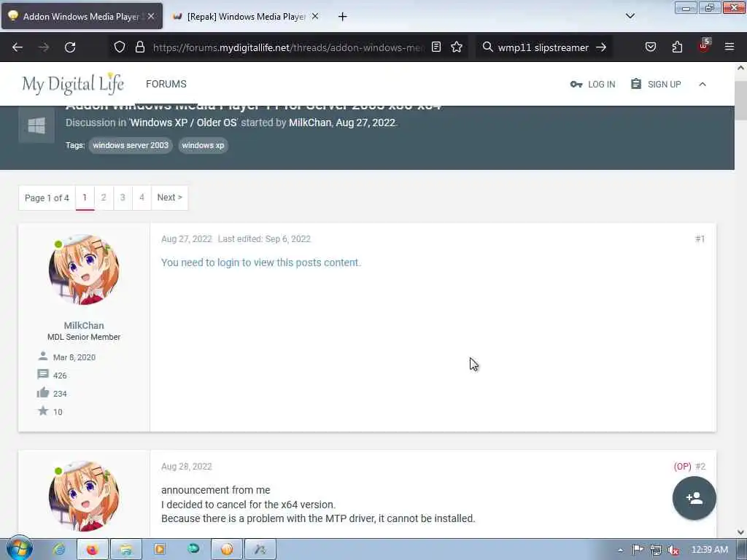
Task: Bookmark this page with the star icon
Action: pyautogui.click(x=457, y=47)
